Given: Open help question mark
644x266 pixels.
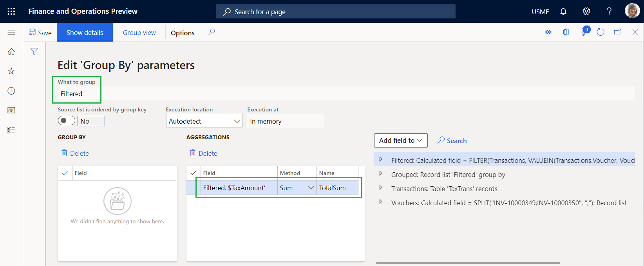Looking at the screenshot, I should pos(609,11).
